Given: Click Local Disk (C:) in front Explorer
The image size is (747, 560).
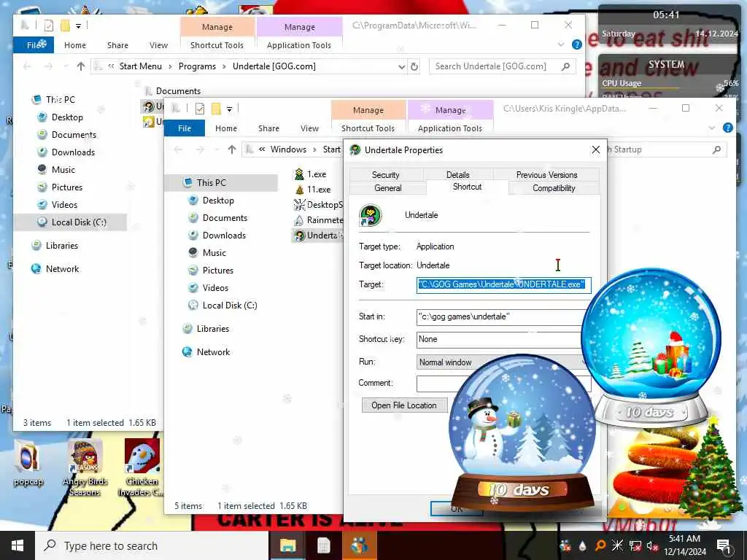Looking at the screenshot, I should (x=230, y=306).
